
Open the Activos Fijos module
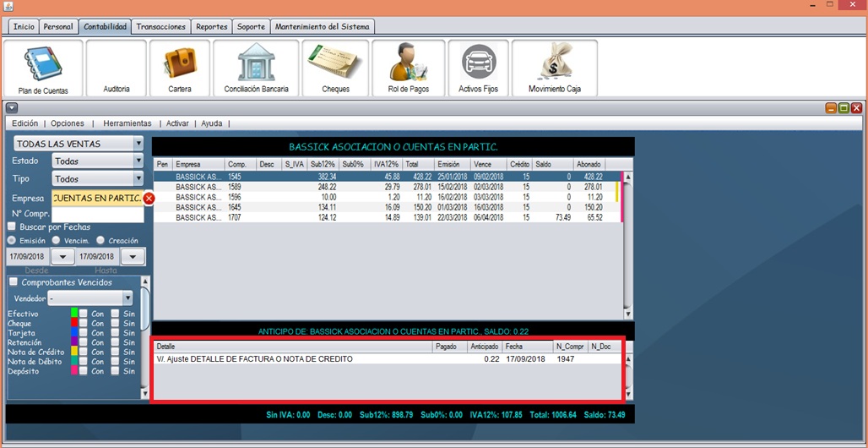(x=478, y=68)
